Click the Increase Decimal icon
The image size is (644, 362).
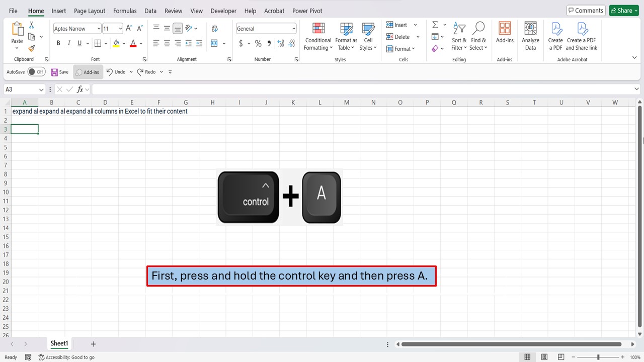click(280, 43)
